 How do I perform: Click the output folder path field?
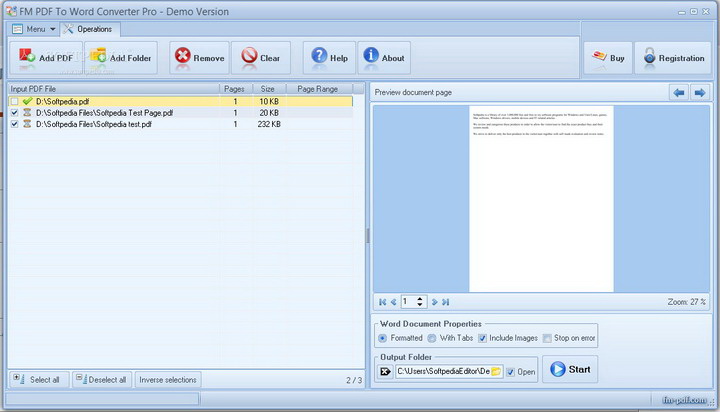(443, 371)
